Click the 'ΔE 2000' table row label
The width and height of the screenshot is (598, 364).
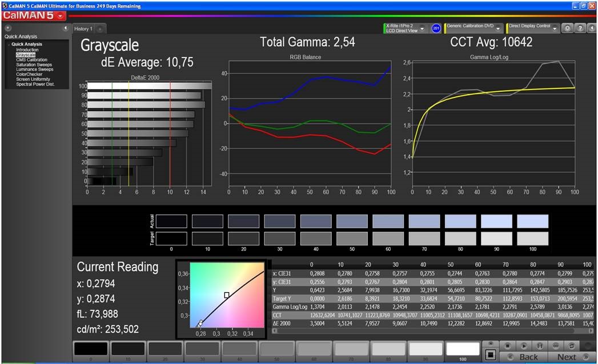pyautogui.click(x=282, y=323)
